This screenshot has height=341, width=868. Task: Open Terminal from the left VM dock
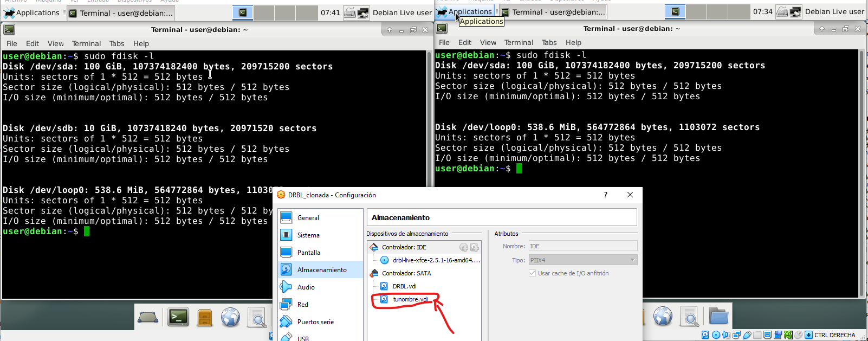[178, 317]
